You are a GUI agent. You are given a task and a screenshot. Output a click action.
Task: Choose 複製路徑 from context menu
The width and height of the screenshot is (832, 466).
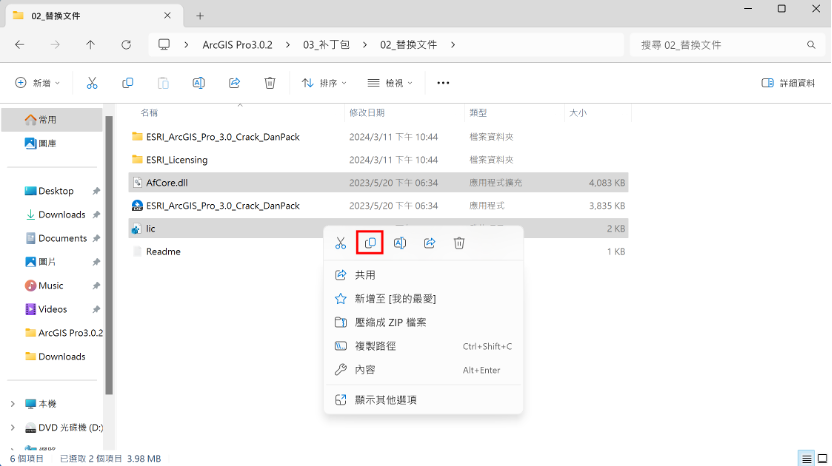pos(423,346)
